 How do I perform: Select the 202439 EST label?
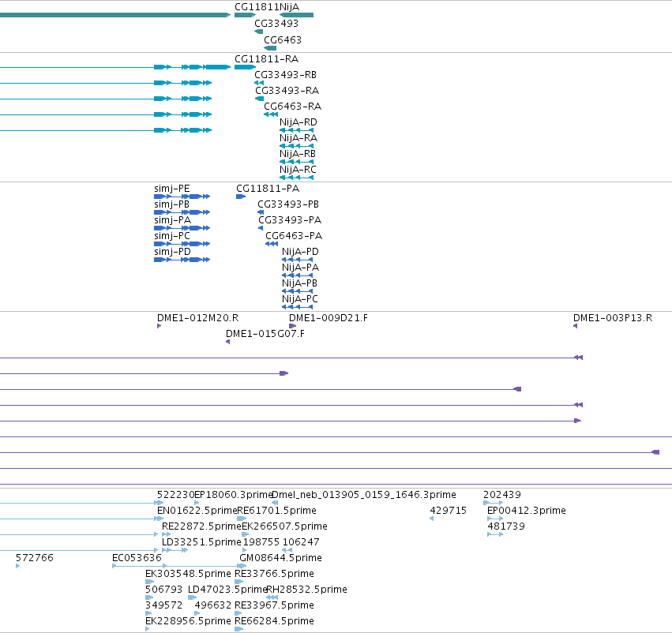coord(502,495)
